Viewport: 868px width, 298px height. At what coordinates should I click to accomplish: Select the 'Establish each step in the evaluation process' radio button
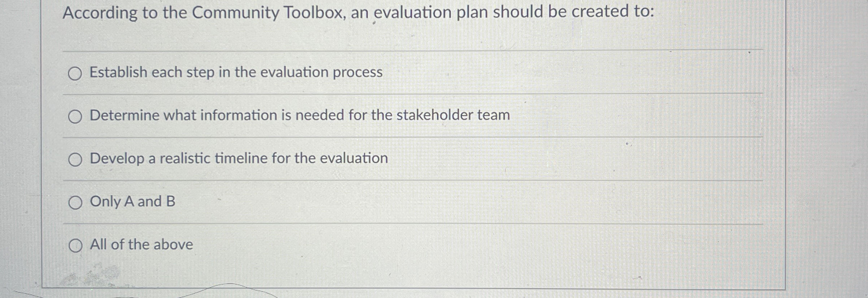tap(75, 74)
